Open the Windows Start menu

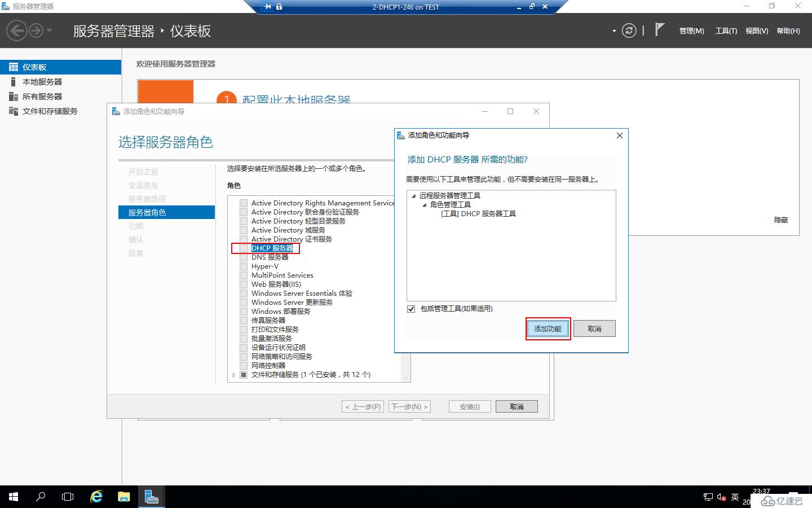click(14, 497)
